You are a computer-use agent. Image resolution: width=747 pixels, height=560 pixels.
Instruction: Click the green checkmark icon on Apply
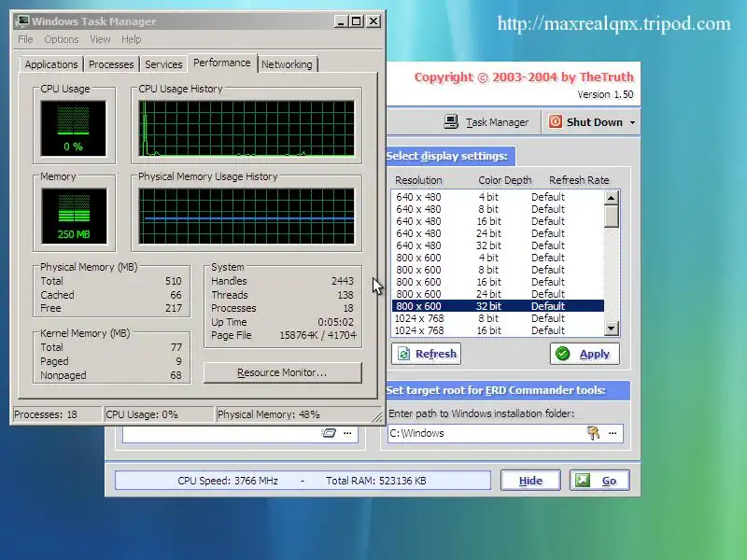click(x=563, y=354)
